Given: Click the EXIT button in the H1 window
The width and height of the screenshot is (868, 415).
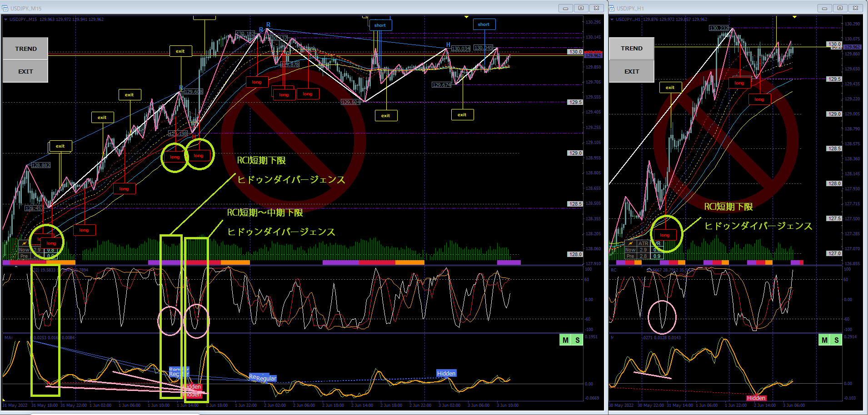Looking at the screenshot, I should click(632, 71).
